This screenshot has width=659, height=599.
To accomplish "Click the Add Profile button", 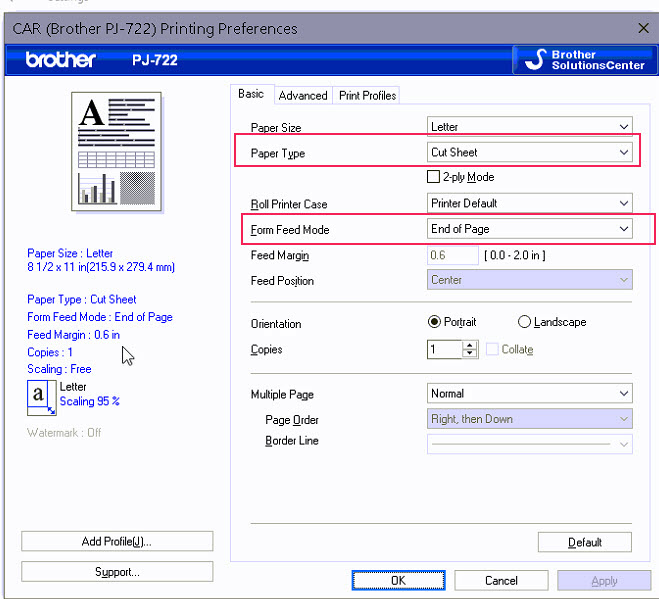I will (117, 541).
